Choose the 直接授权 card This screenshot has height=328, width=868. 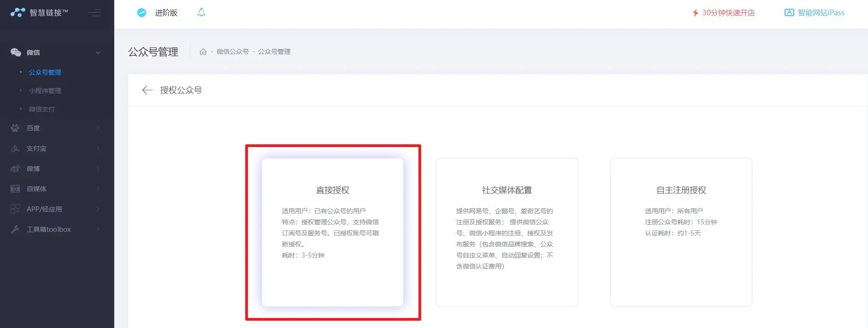pyautogui.click(x=332, y=232)
